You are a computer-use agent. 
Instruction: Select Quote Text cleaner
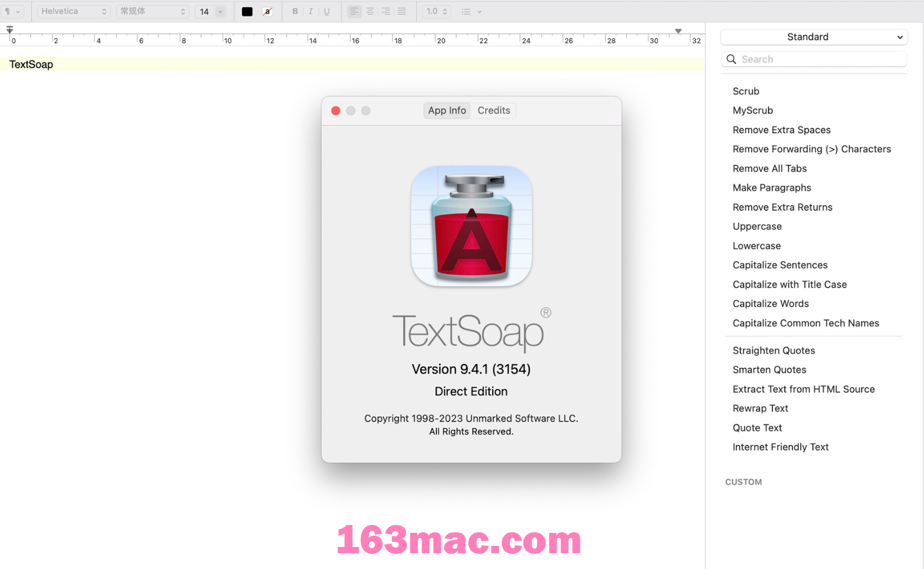coord(757,428)
